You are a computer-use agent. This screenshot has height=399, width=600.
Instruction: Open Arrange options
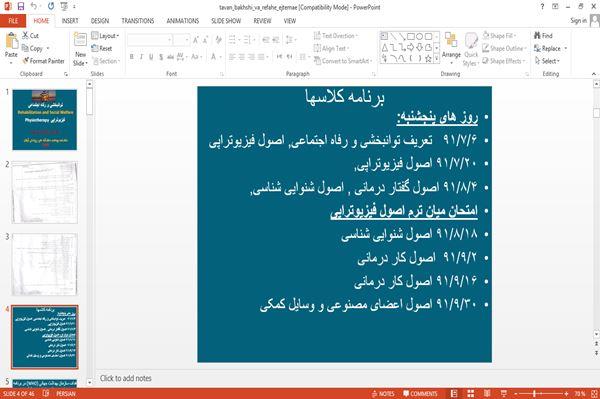[451, 49]
